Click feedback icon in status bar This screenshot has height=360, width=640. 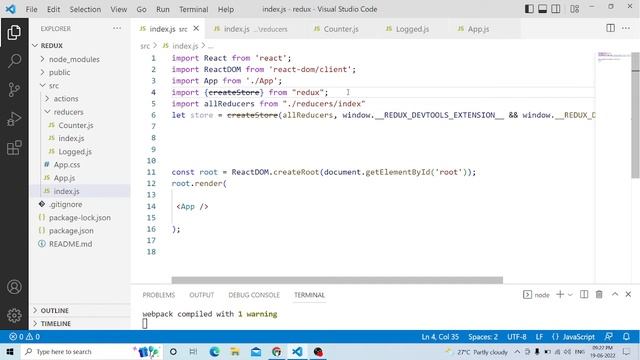609,337
